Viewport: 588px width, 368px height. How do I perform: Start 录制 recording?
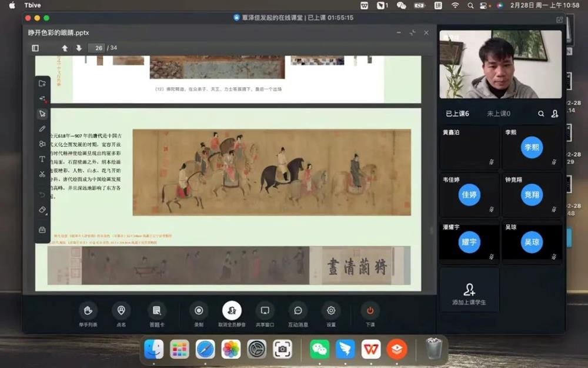[199, 314]
